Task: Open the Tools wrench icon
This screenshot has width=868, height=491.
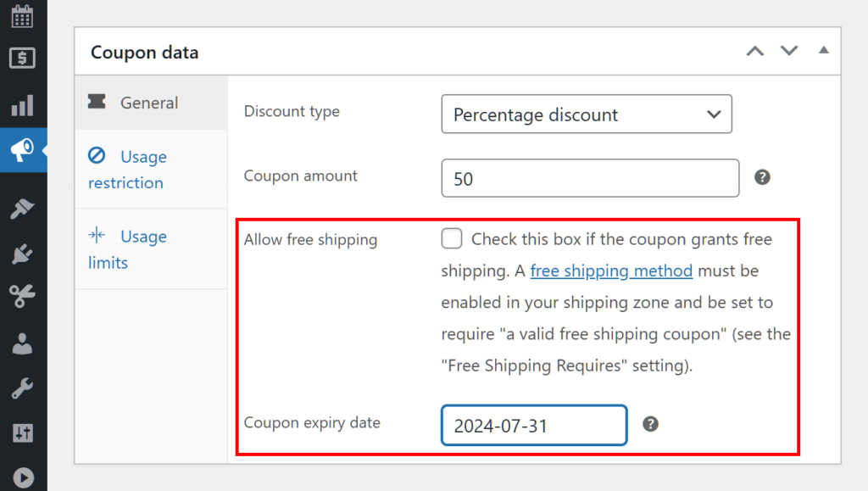Action: pyautogui.click(x=22, y=388)
